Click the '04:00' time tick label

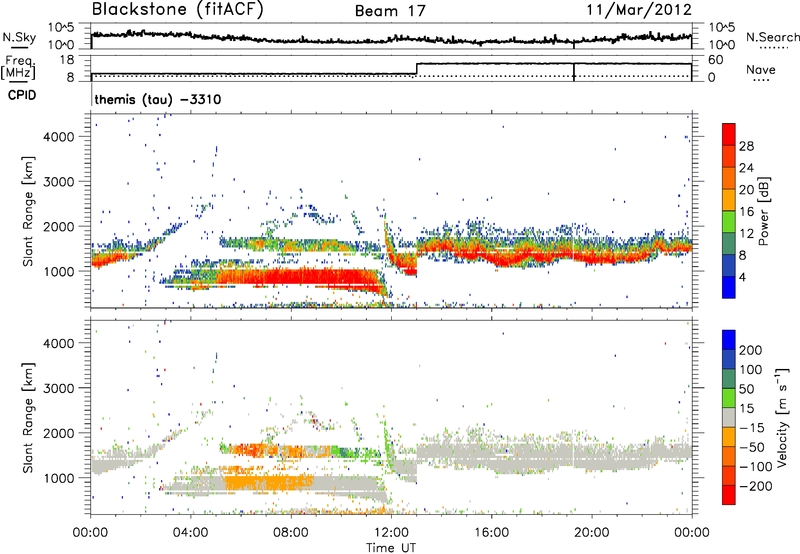(191, 533)
